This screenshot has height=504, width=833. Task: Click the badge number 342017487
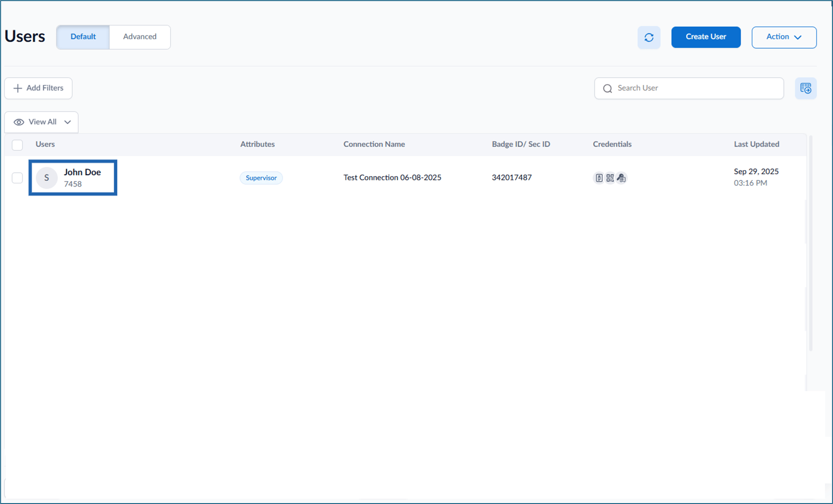[x=512, y=178]
